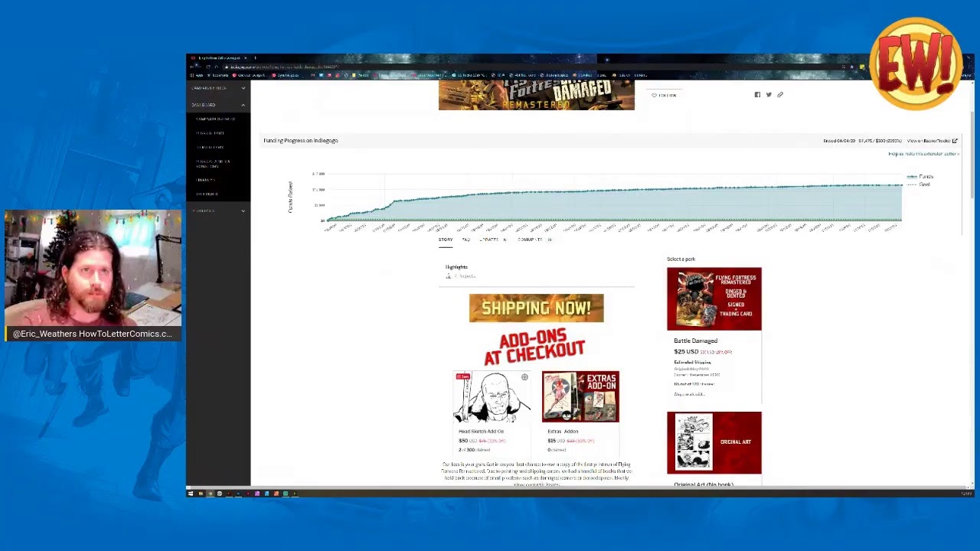This screenshot has width=980, height=551.
Task: Open the Updates tab
Action: 490,240
